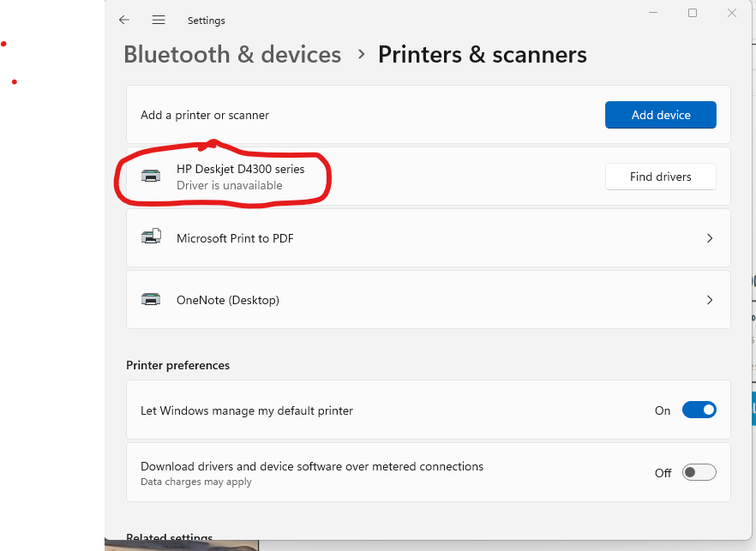Navigate to Bluetooth & devices breadcrumb
The height and width of the screenshot is (551, 756).
coord(232,54)
